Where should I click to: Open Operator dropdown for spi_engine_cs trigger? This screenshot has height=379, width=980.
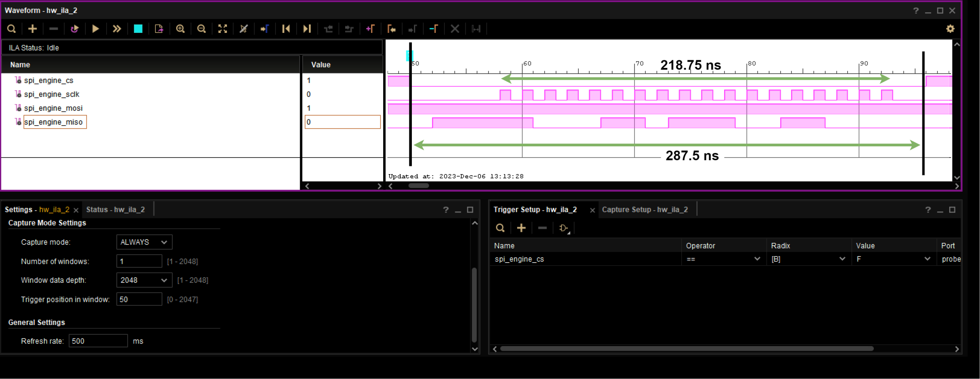(723, 259)
